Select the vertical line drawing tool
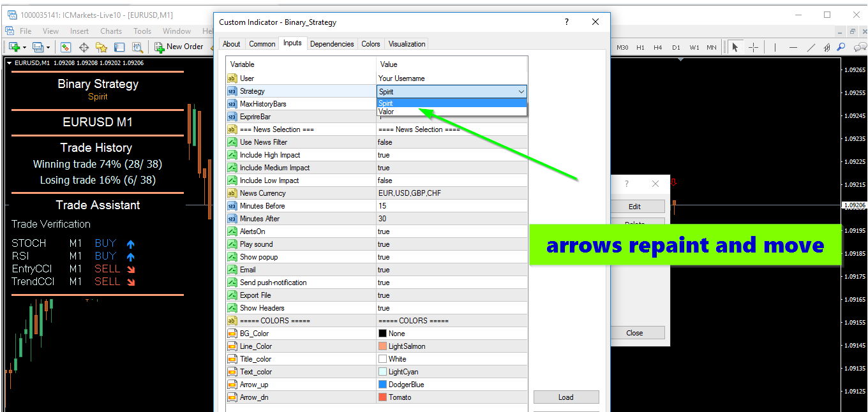Screen dimensions: 868x412 click(775, 47)
